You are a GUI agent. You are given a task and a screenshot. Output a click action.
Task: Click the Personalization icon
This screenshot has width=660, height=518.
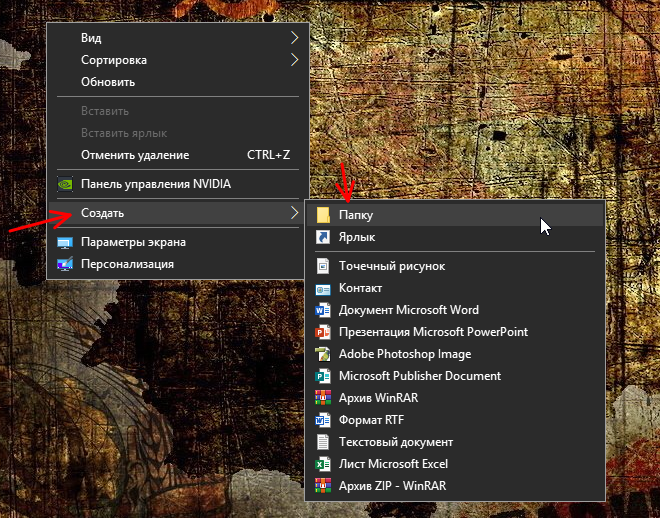(x=65, y=264)
